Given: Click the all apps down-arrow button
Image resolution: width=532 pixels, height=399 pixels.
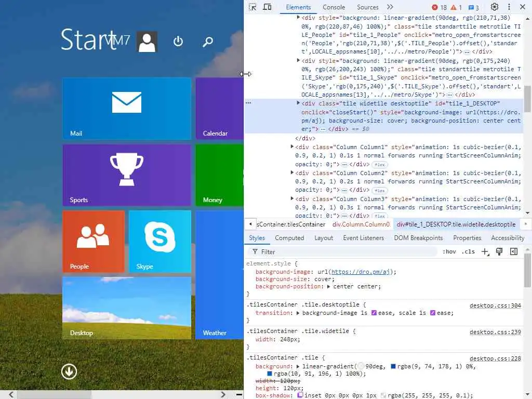Looking at the screenshot, I should [x=69, y=371].
